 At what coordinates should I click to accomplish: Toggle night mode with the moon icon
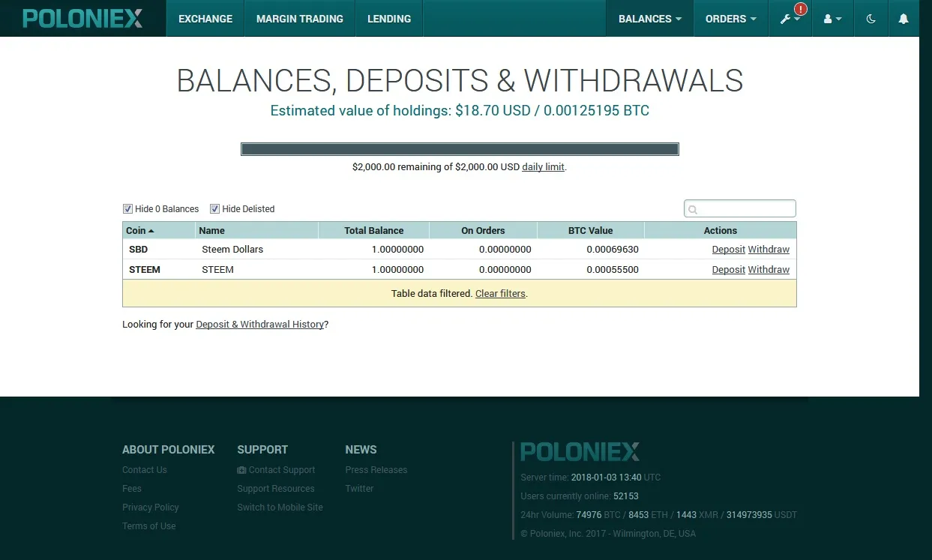click(871, 19)
